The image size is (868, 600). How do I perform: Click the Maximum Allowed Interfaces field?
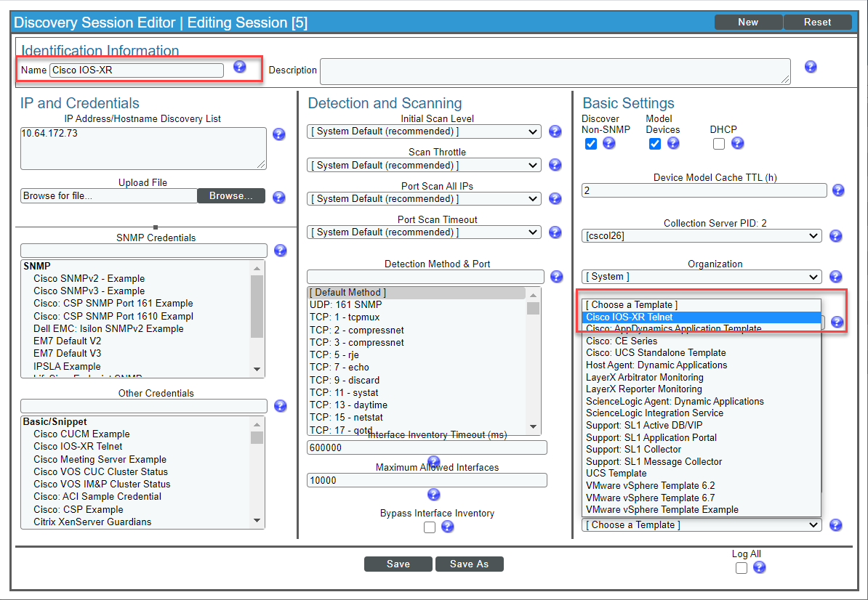click(x=427, y=480)
